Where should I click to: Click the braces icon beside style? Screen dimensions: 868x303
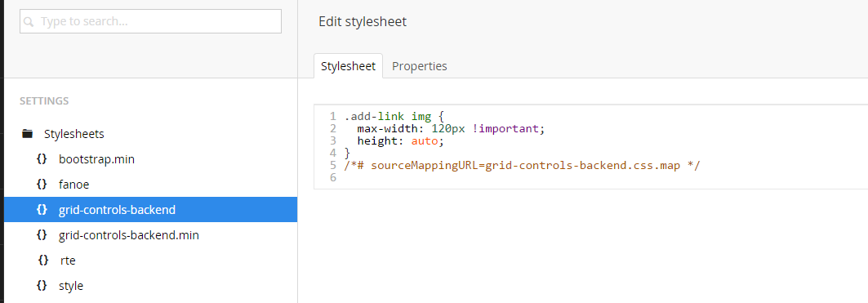pyautogui.click(x=42, y=285)
